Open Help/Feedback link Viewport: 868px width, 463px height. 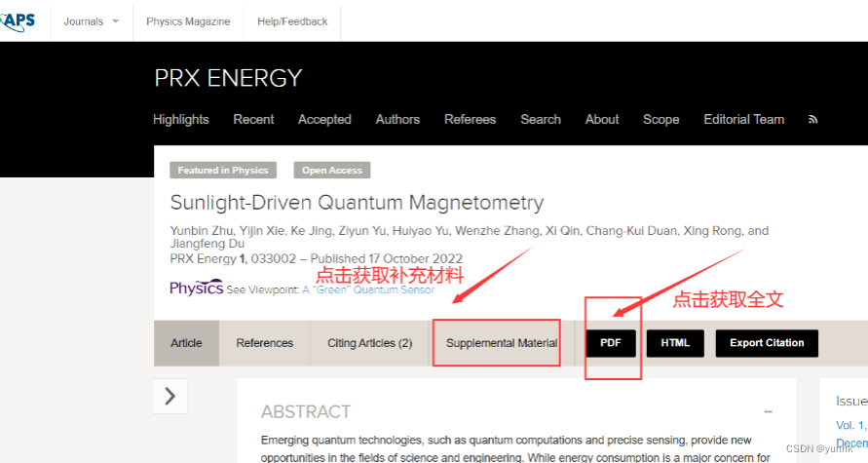click(292, 21)
